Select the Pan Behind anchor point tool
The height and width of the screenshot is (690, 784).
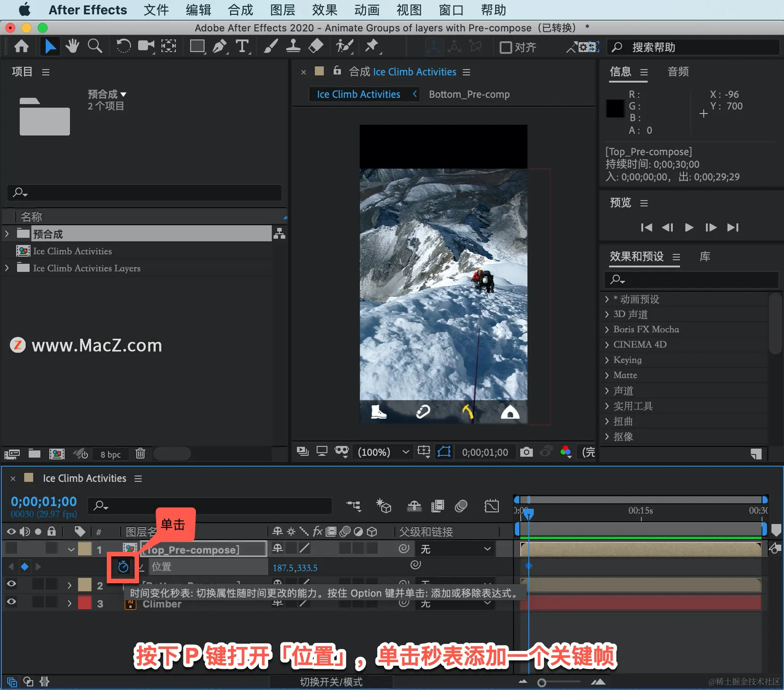[x=169, y=46]
